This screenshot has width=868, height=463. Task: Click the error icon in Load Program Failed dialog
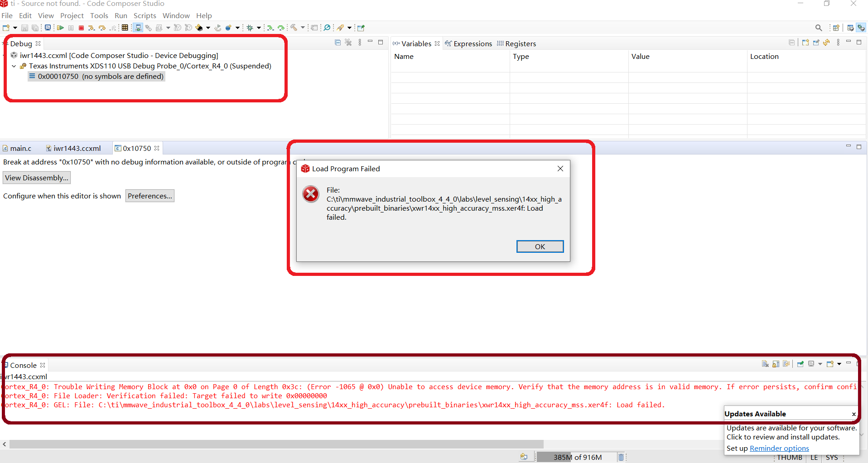(311, 194)
